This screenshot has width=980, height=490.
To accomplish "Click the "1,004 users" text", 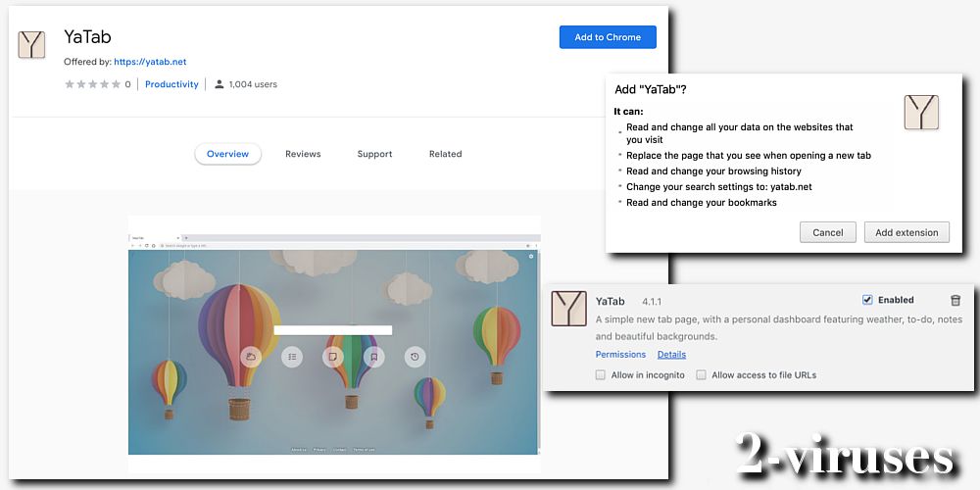I will pyautogui.click(x=253, y=84).
